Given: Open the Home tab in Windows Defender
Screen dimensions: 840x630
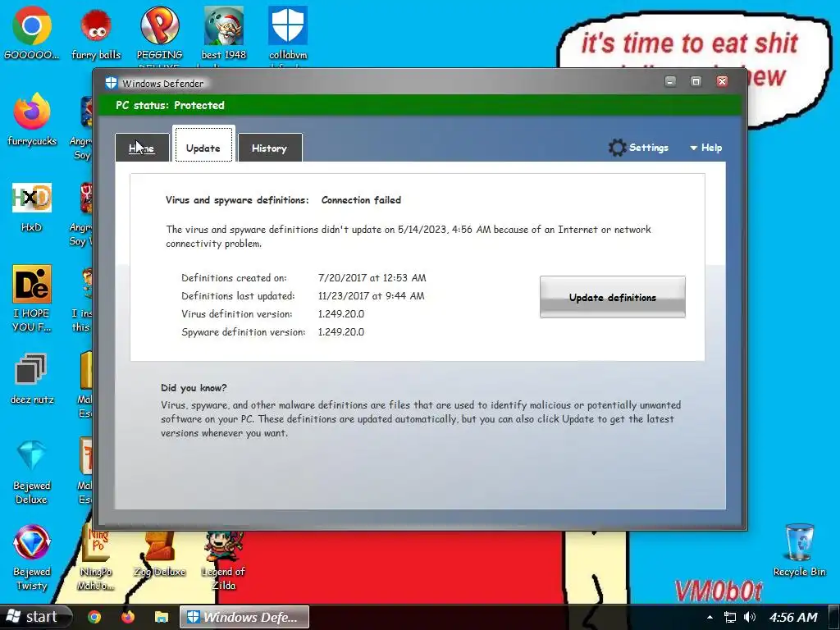Looking at the screenshot, I should tap(142, 148).
